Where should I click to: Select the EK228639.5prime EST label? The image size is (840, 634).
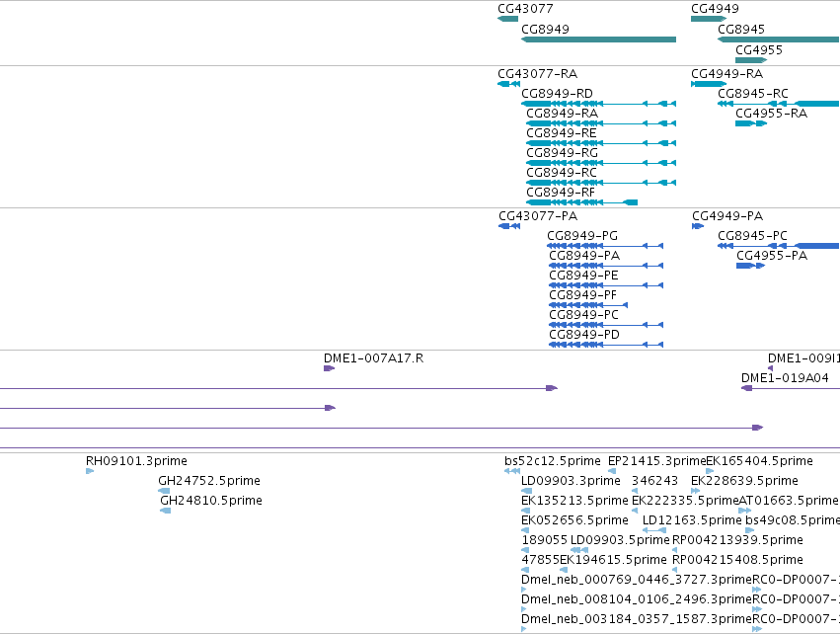pos(744,481)
